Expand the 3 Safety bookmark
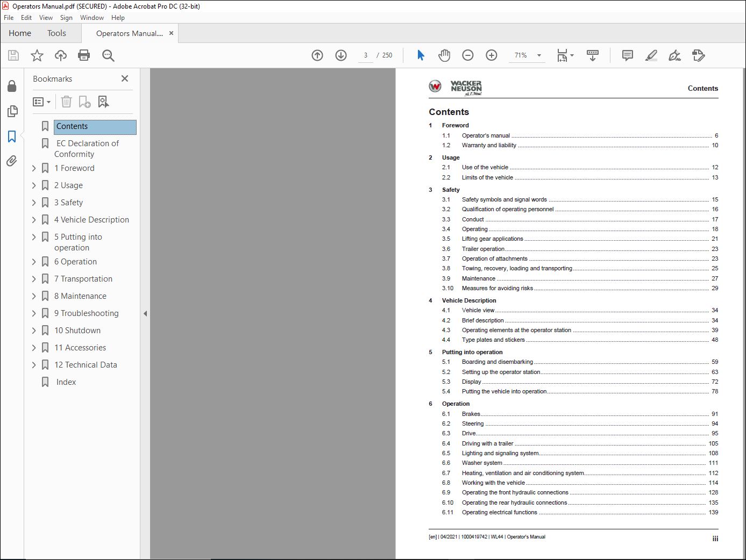Viewport: 746px width, 560px height. point(34,203)
